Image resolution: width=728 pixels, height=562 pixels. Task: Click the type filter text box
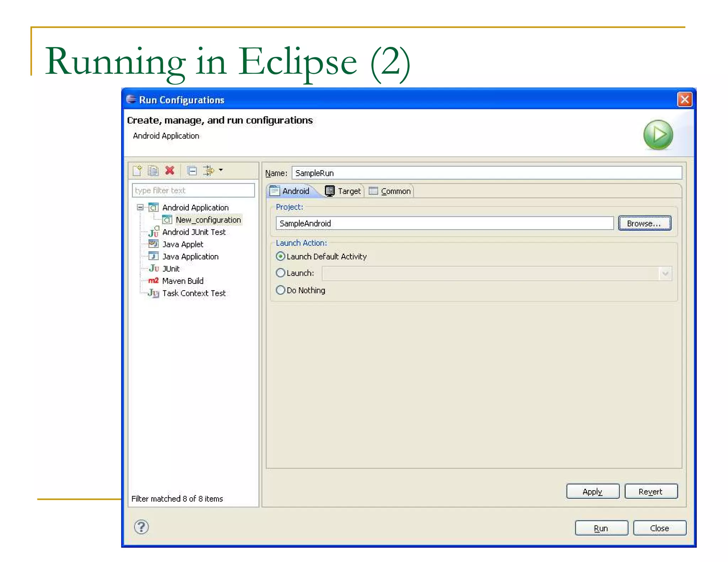(x=193, y=190)
